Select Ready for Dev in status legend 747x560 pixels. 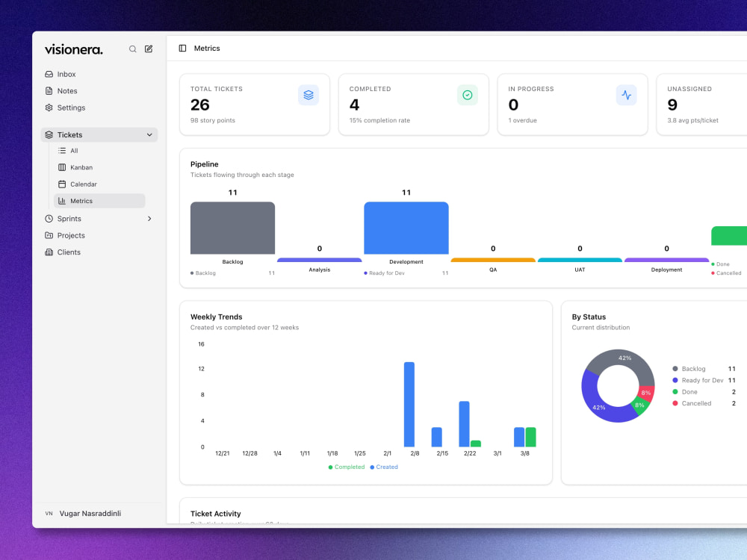pos(704,381)
